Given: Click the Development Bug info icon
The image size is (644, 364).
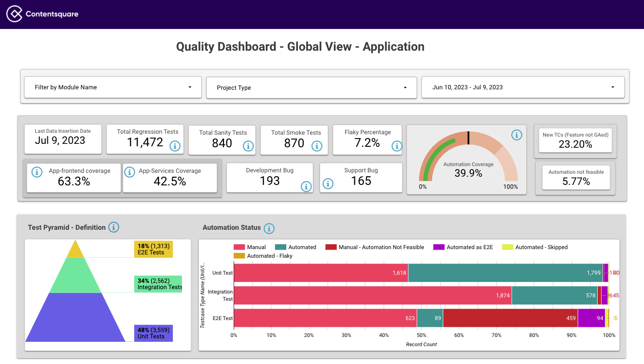Looking at the screenshot, I should pyautogui.click(x=306, y=187).
